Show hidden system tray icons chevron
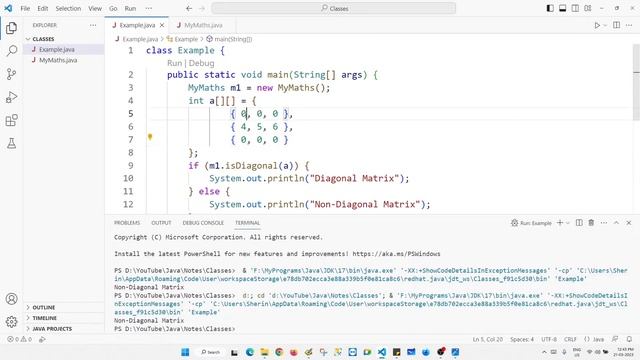This screenshot has width=640, height=360. point(544,352)
